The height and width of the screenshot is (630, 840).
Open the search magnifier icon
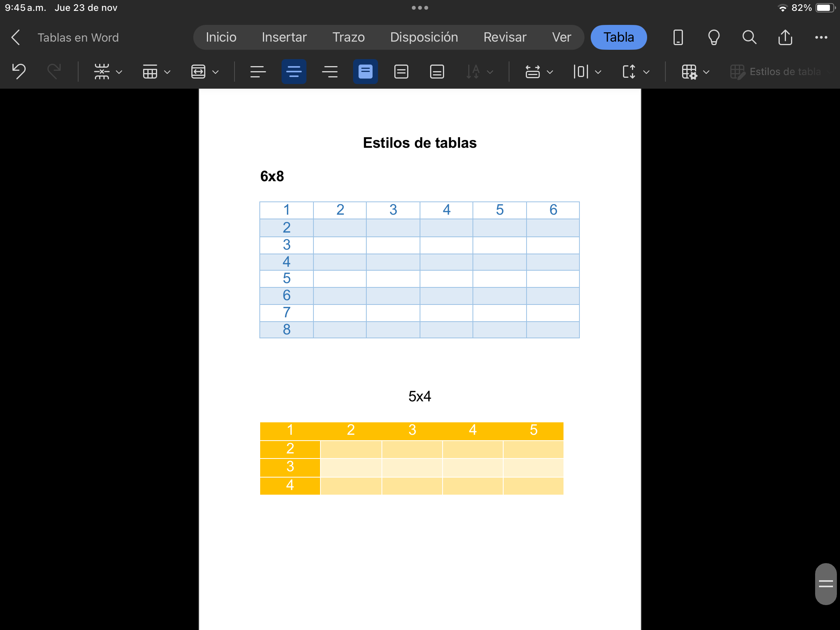click(749, 37)
